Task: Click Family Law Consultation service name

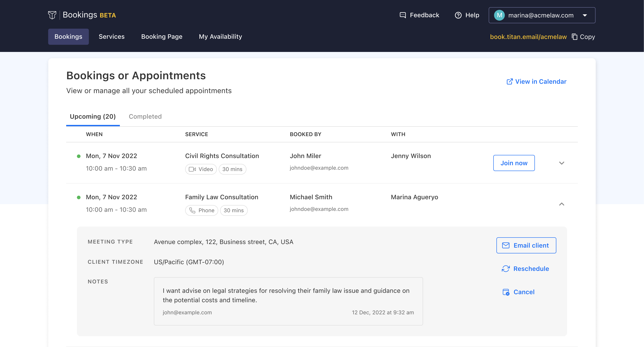Action: click(222, 197)
